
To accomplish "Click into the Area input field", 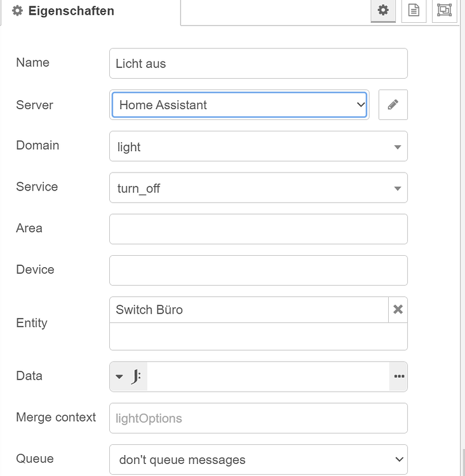I will [258, 229].
